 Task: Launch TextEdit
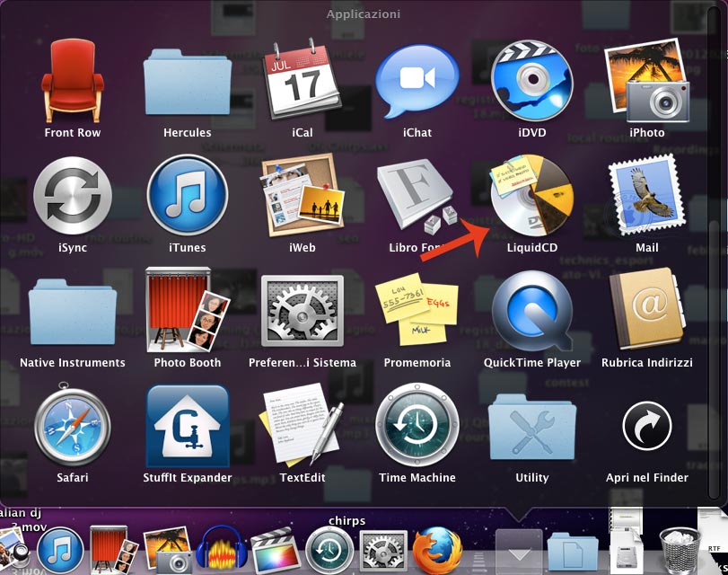tap(303, 425)
